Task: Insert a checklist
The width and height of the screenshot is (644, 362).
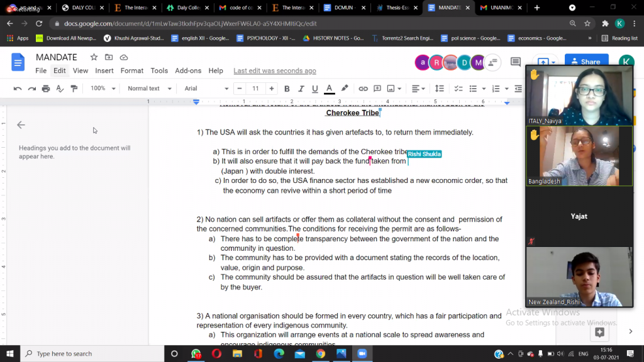Action: click(458, 88)
